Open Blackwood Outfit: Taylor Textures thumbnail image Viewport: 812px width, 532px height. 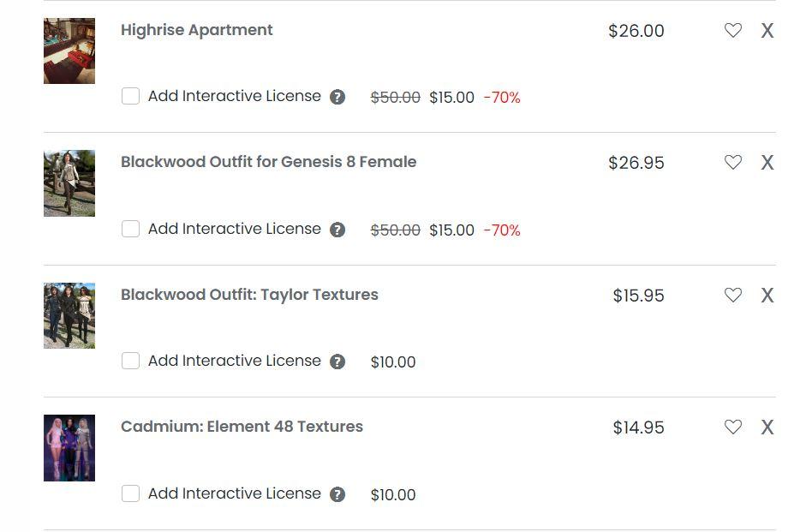pyautogui.click(x=69, y=315)
